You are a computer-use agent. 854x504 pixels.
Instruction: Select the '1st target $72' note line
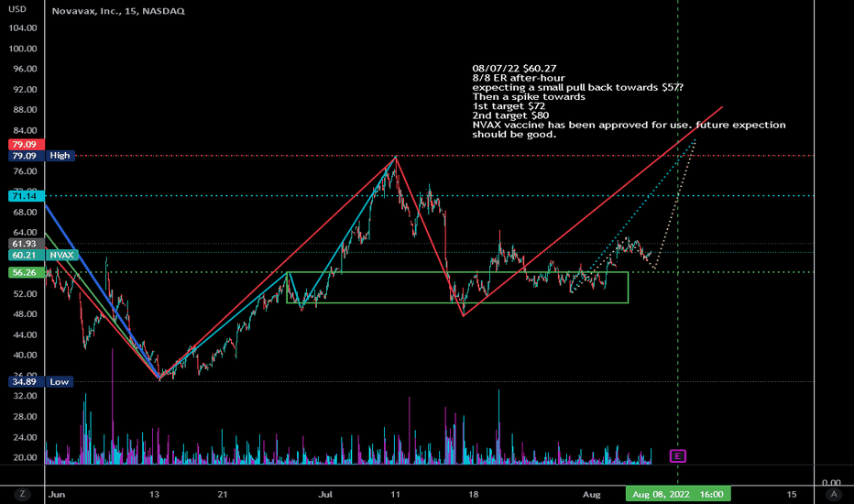(x=509, y=106)
